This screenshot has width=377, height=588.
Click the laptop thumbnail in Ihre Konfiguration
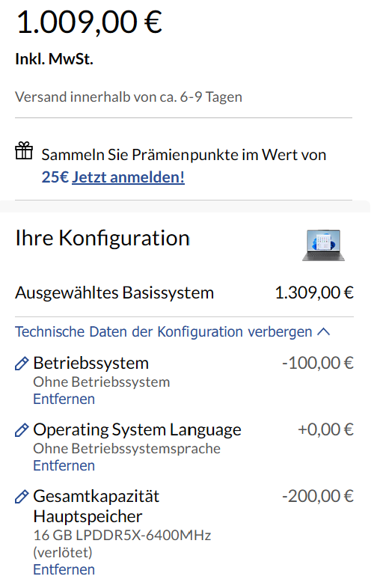pyautogui.click(x=323, y=245)
